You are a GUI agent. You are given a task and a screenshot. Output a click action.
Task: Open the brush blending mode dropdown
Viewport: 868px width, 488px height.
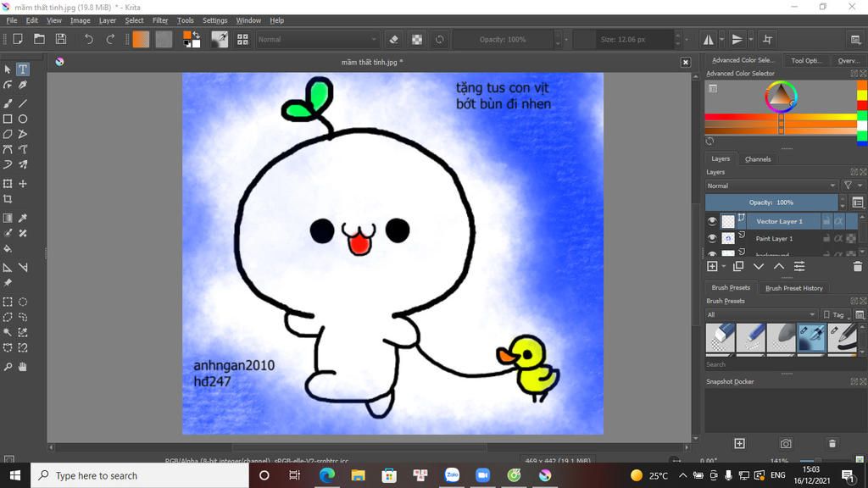317,39
